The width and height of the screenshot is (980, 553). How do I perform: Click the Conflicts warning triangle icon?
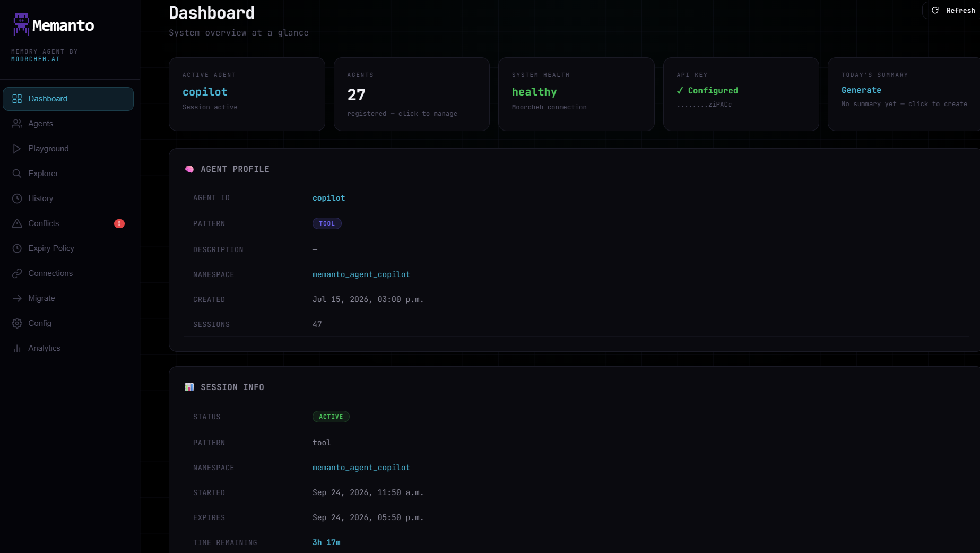(x=17, y=223)
